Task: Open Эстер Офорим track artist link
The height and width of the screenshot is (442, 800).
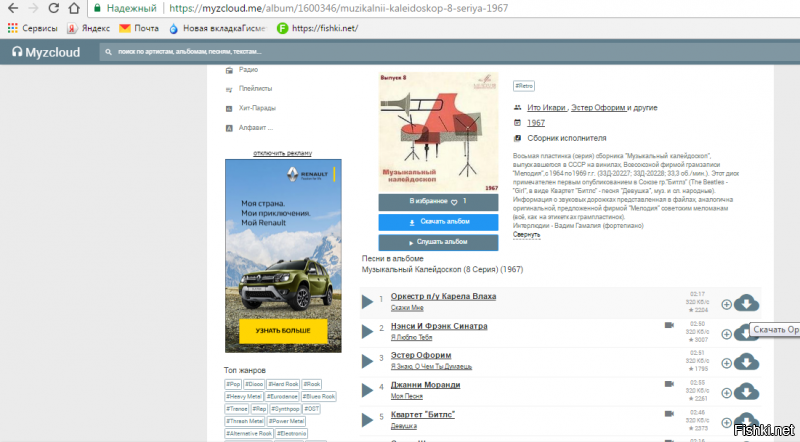Action: point(421,355)
